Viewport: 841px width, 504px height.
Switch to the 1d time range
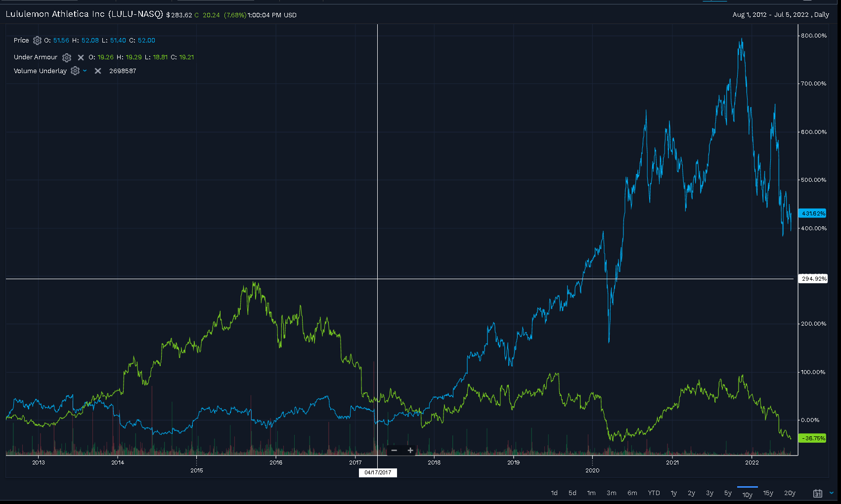[554, 493]
